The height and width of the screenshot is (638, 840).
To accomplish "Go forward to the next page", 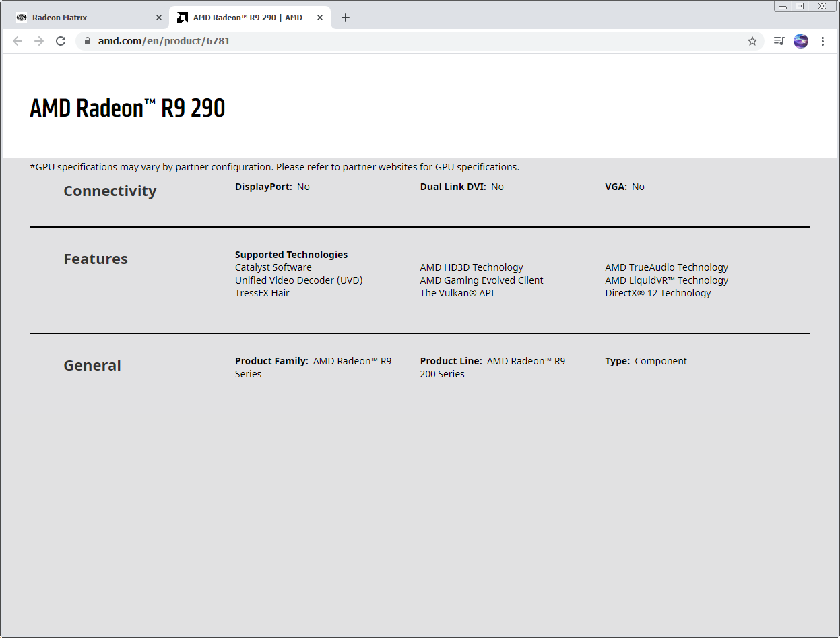I will click(39, 41).
